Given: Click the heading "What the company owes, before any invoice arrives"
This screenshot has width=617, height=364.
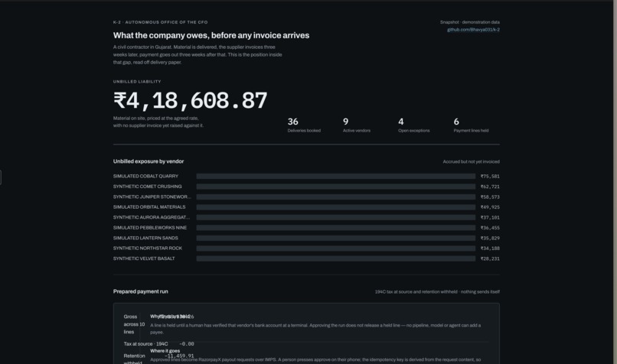Looking at the screenshot, I should click(211, 35).
